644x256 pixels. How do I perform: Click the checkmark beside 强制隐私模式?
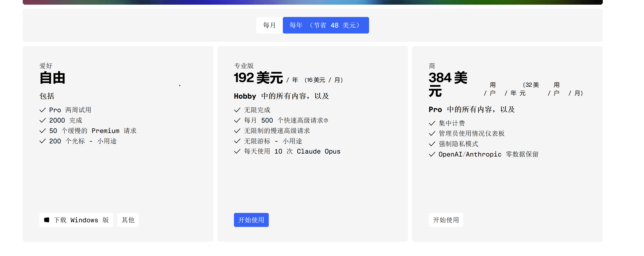click(432, 144)
